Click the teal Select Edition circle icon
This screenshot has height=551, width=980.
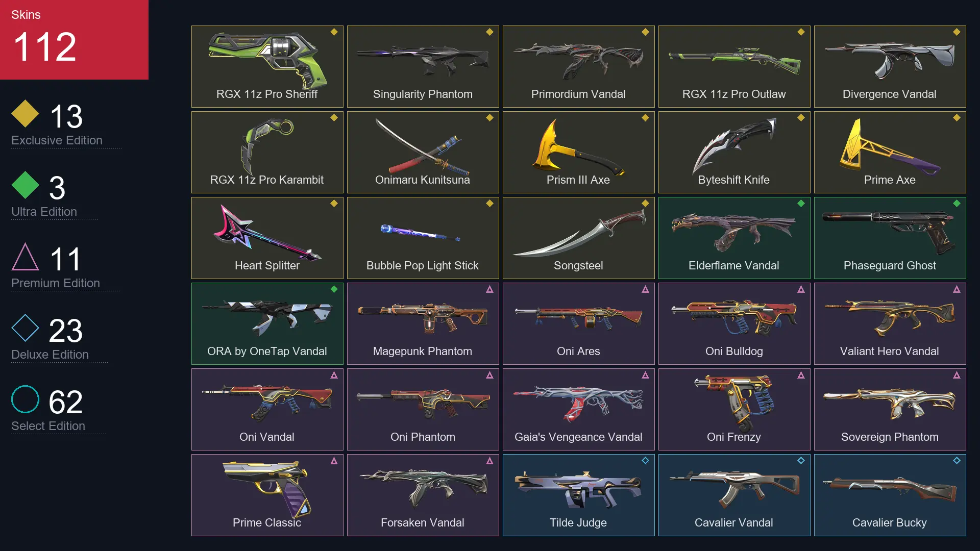pos(25,399)
